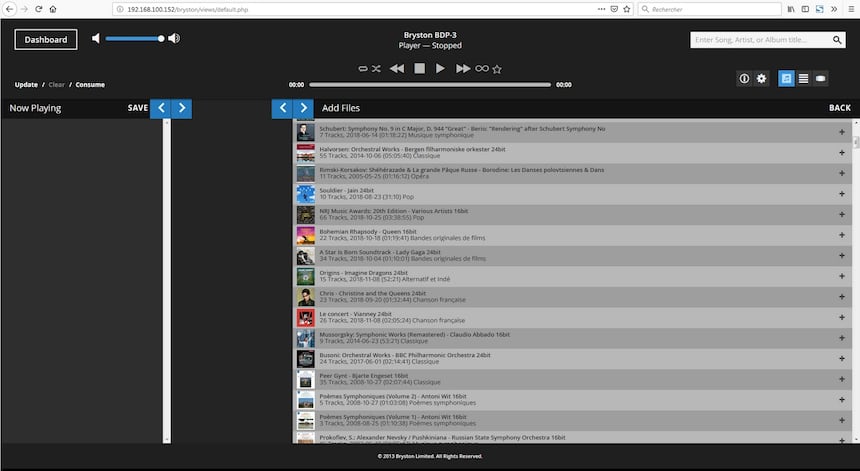Click the loud speaker icon right of volume
The image size is (860, 471).
[x=174, y=38]
